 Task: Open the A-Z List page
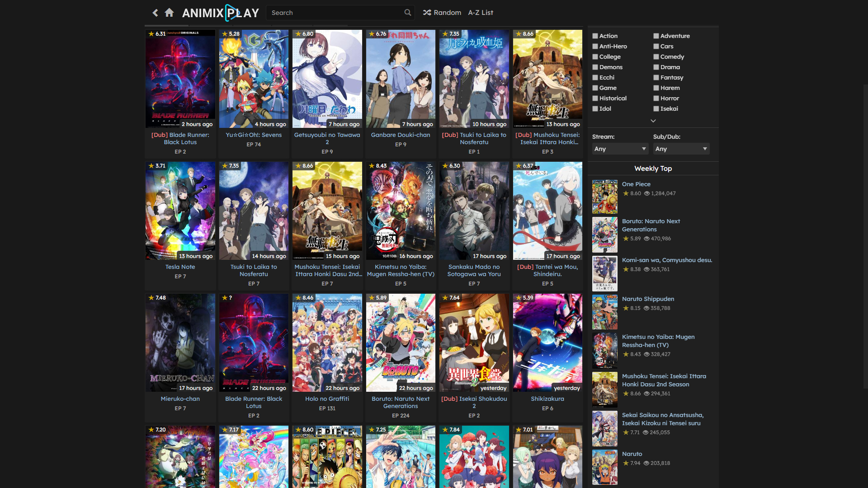[x=481, y=13]
